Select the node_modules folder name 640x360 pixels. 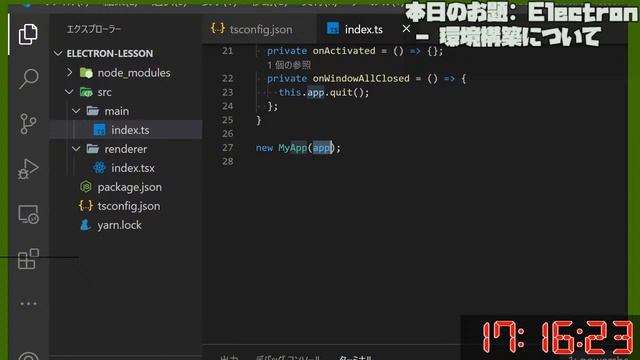134,73
